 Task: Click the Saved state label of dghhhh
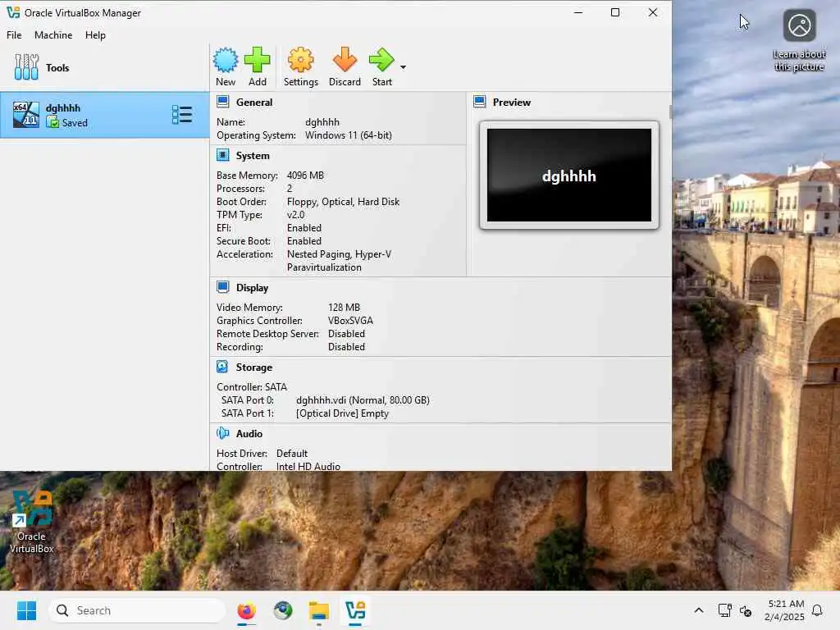tap(75, 123)
